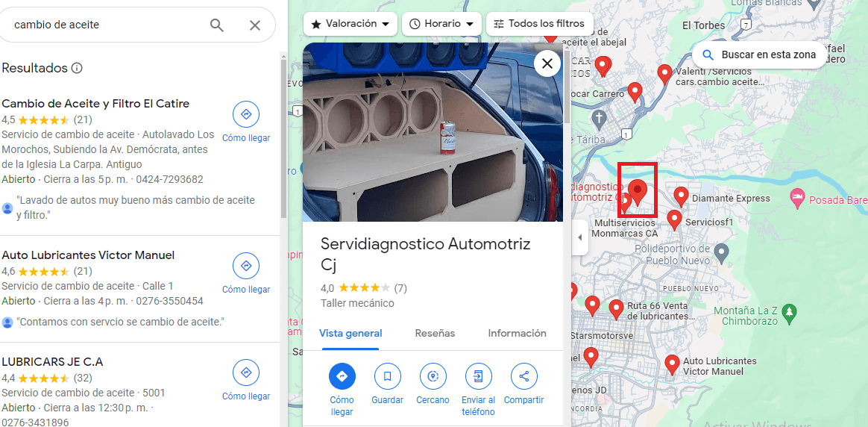Click the 7 reviews count on place card
The width and height of the screenshot is (868, 427).
pyautogui.click(x=400, y=288)
